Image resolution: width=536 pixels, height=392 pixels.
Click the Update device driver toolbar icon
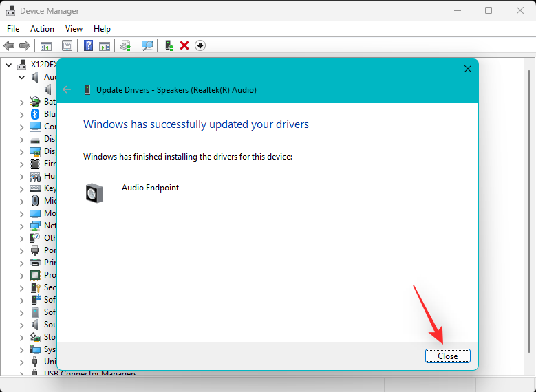(x=126, y=46)
